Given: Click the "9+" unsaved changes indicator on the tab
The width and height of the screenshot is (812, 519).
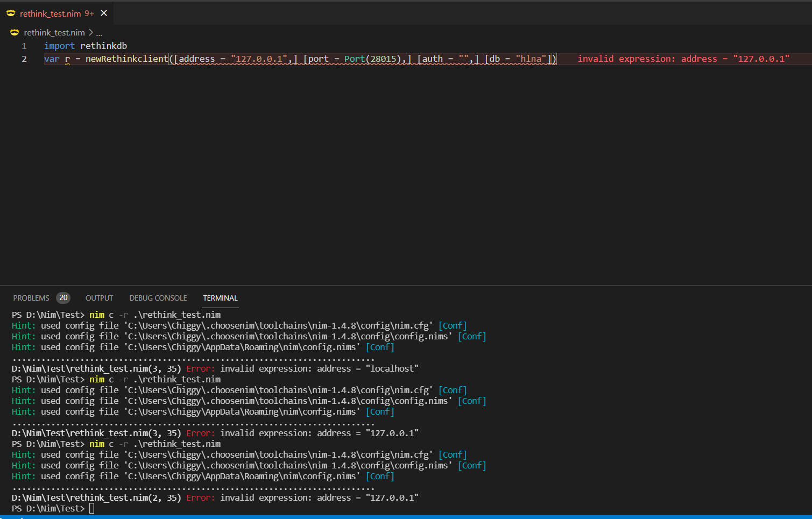Looking at the screenshot, I should coord(88,13).
